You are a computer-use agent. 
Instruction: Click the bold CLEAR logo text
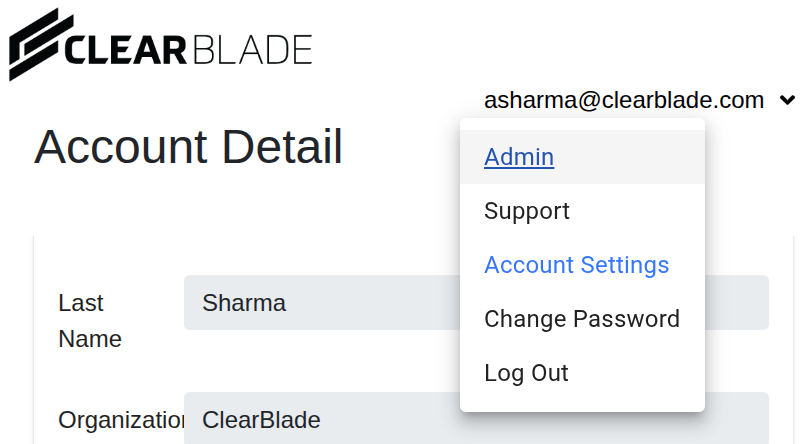[124, 49]
